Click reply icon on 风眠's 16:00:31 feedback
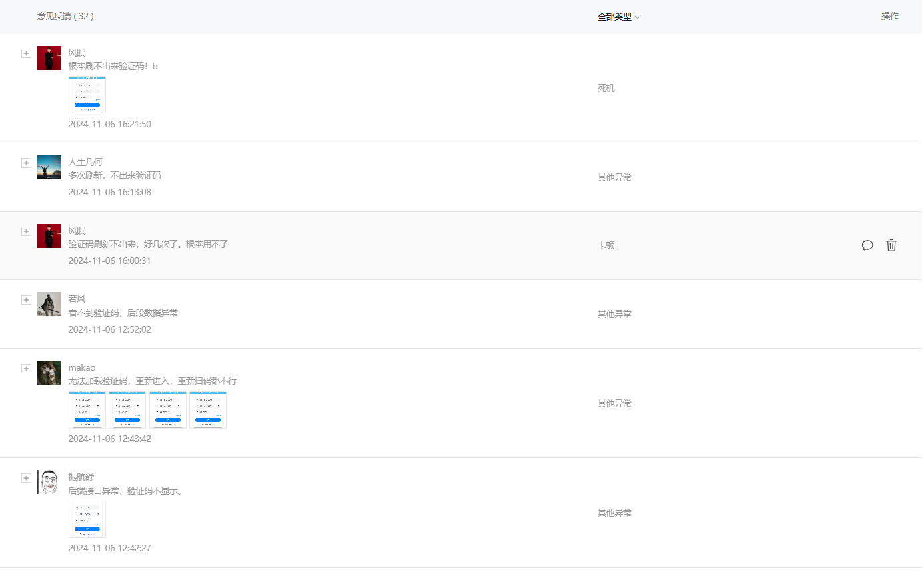Image resolution: width=924 pixels, height=574 pixels. (x=867, y=245)
